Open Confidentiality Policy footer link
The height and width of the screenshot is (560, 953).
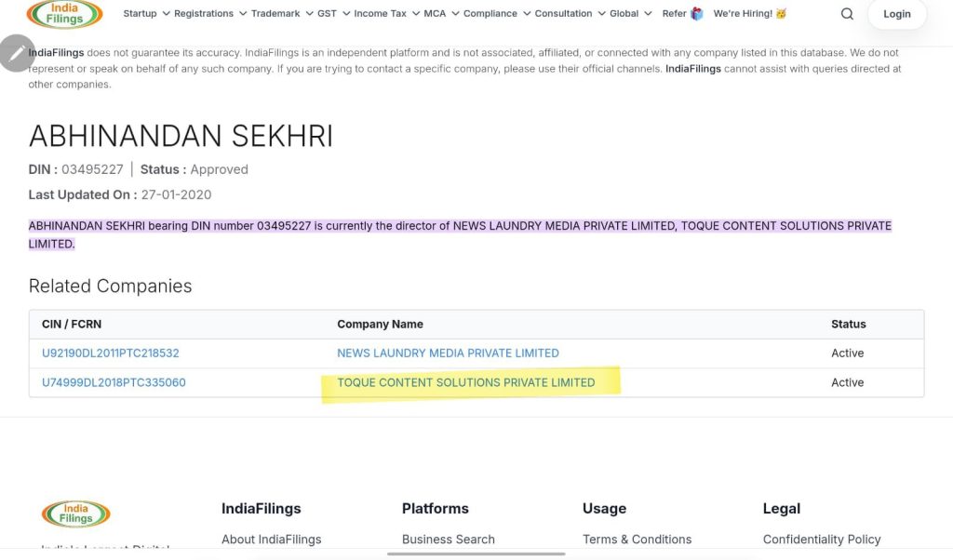tap(822, 539)
